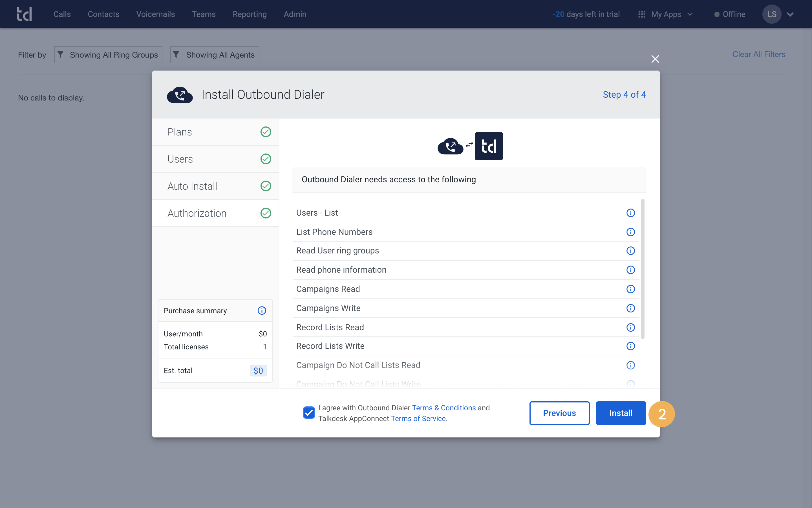Click the Install button

(621, 413)
